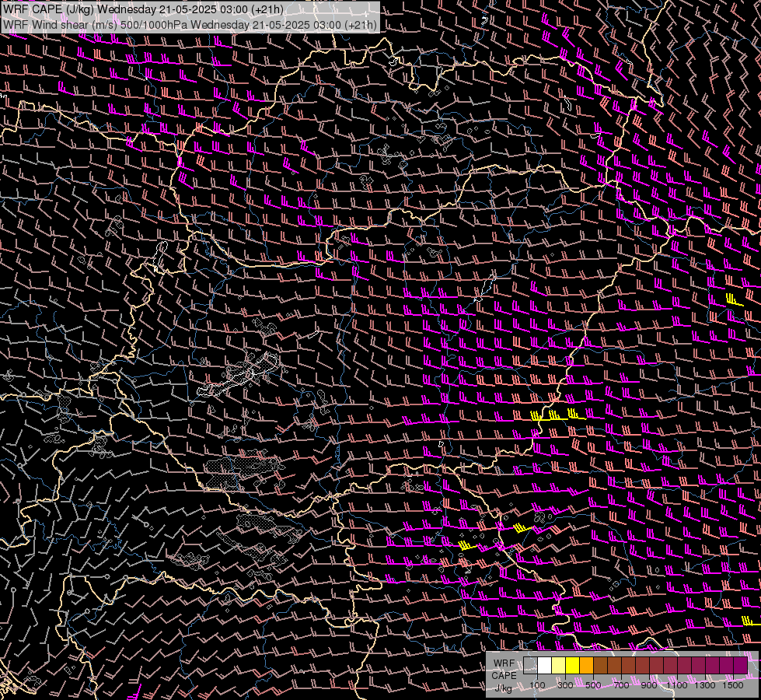Click the legend unit J/kg
Viewport: 761px width, 700px height.
(504, 688)
